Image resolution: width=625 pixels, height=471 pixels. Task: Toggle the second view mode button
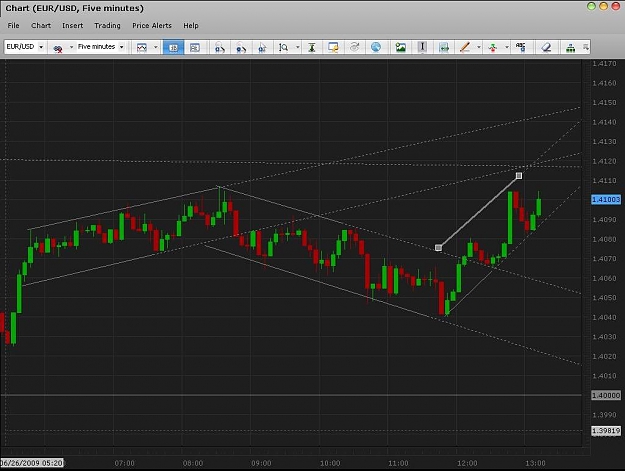coord(195,47)
